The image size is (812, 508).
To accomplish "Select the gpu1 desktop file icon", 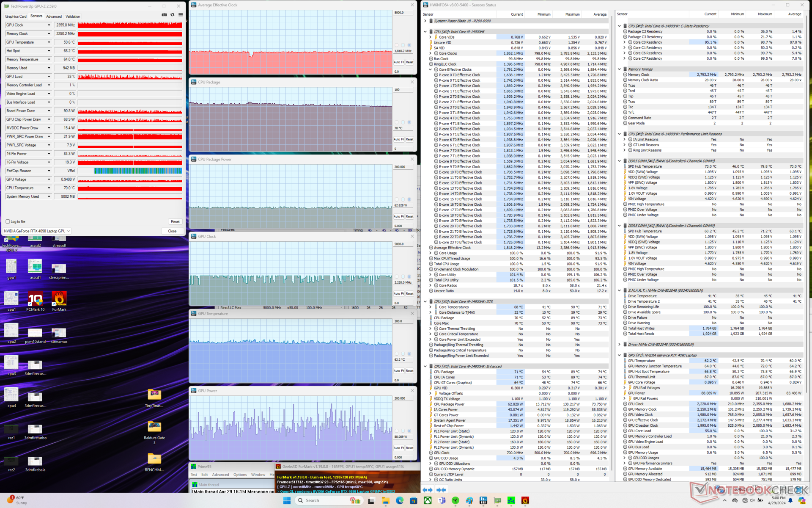I will [x=11, y=269].
